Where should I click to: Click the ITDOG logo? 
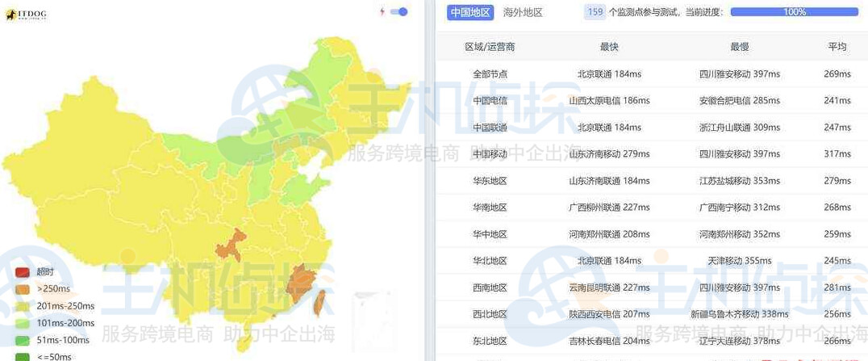[26, 15]
